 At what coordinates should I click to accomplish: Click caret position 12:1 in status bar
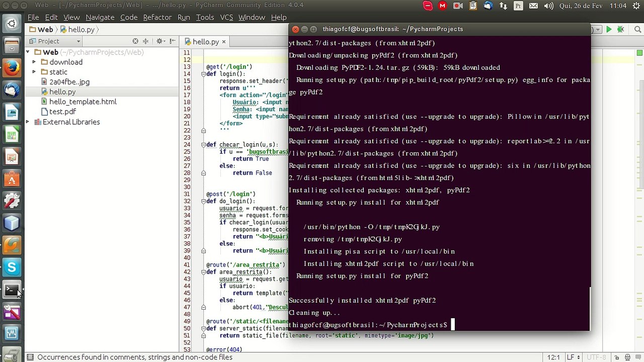(x=553, y=357)
